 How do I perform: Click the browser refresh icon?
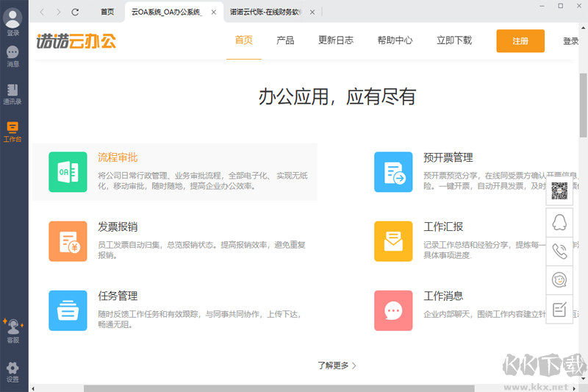click(75, 12)
